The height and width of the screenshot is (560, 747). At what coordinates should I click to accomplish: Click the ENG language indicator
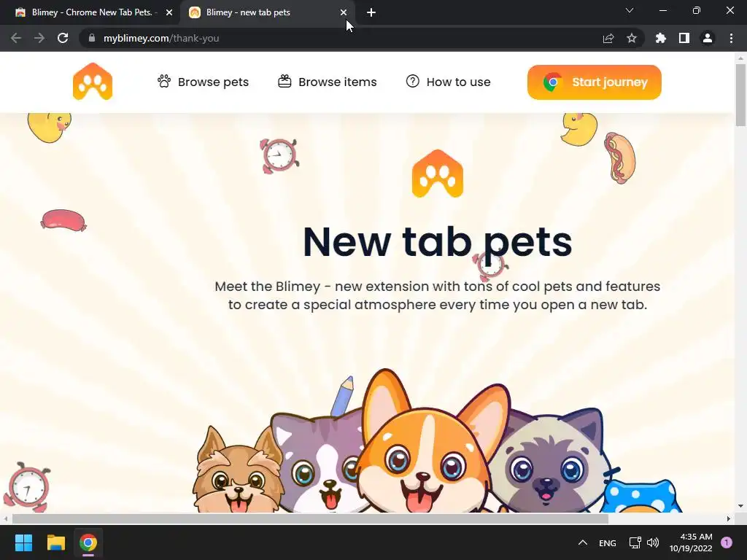[x=608, y=542]
